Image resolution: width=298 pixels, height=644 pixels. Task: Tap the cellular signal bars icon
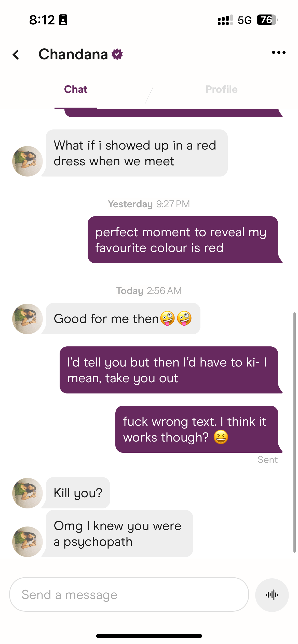pos(225,20)
